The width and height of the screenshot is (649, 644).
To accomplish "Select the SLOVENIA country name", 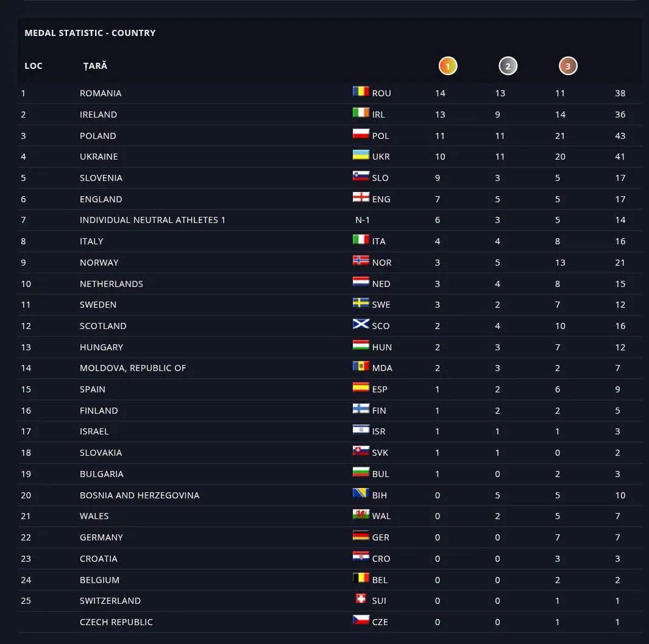I will (101, 178).
